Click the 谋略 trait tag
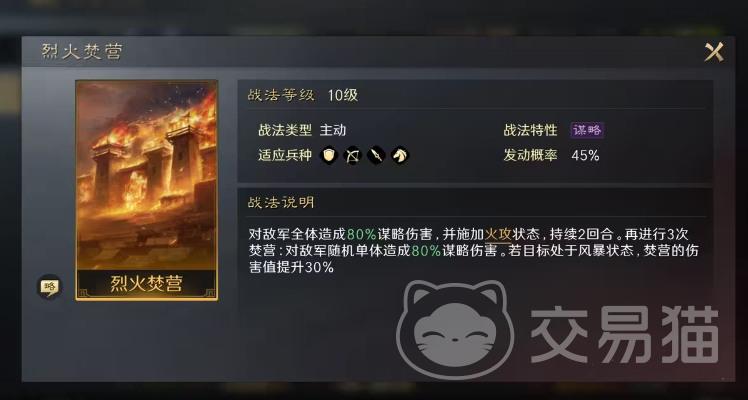The image size is (748, 400). click(x=587, y=130)
